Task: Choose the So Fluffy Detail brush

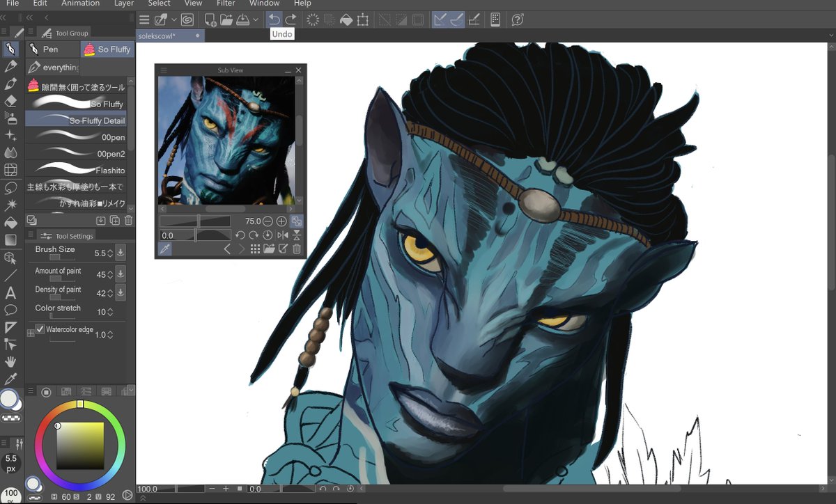Action: pos(76,120)
